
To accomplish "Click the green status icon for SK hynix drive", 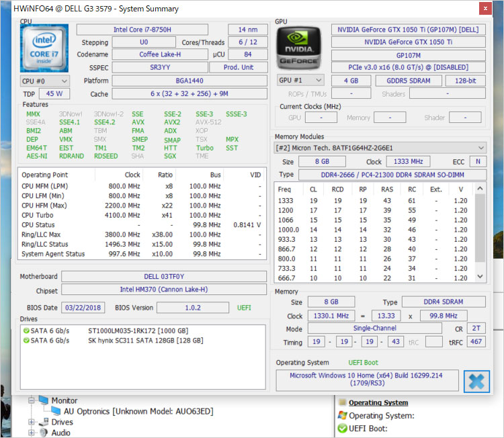I will click(x=26, y=341).
